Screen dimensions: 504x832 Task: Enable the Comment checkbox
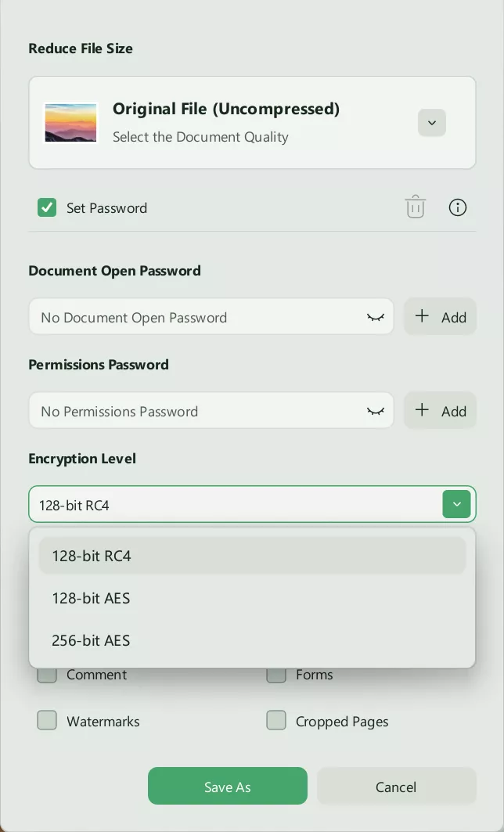click(47, 674)
